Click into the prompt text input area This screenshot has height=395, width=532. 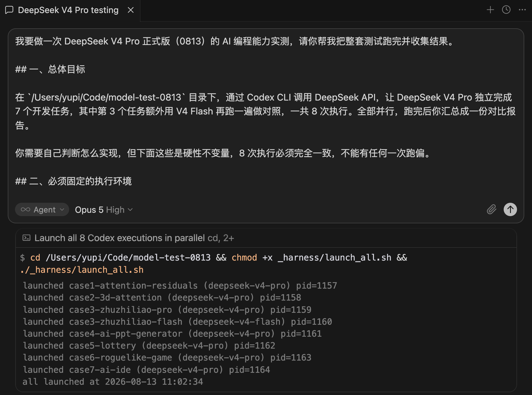click(x=265, y=111)
